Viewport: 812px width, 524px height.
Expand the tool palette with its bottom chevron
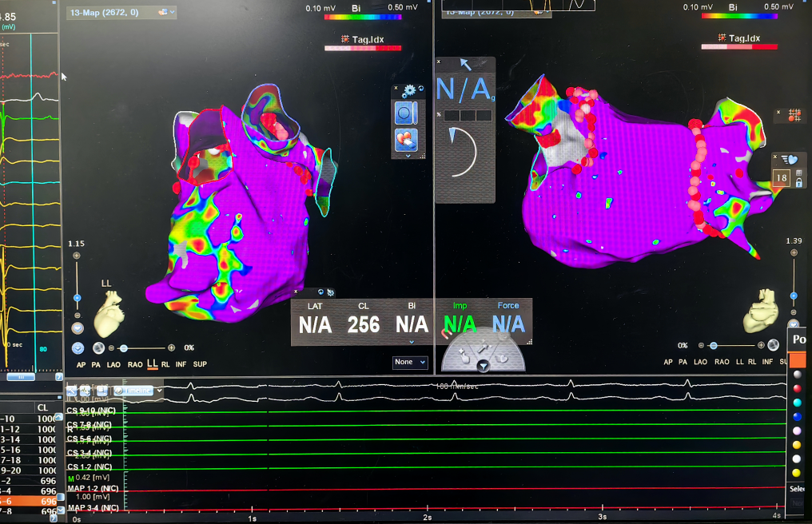408,155
